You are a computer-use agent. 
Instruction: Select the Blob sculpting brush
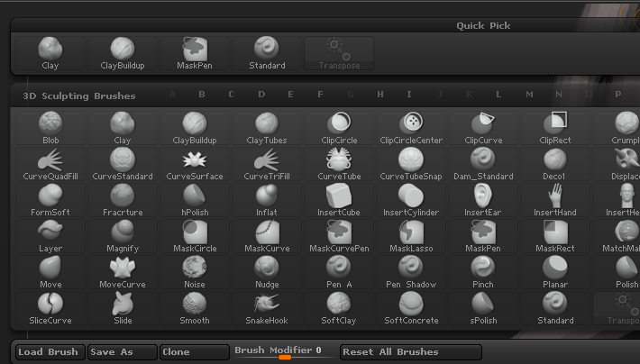tap(50, 128)
